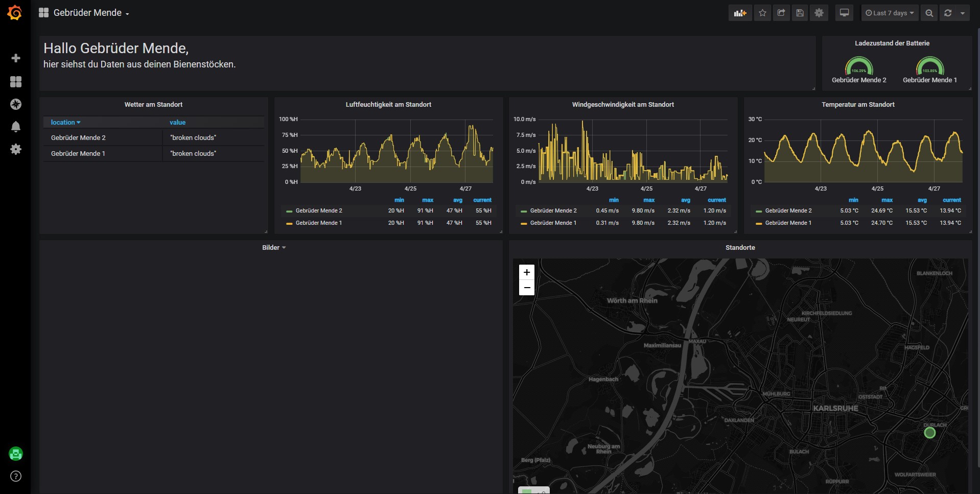Sort wind legend by avg column
The height and width of the screenshot is (494, 980).
pyautogui.click(x=686, y=200)
